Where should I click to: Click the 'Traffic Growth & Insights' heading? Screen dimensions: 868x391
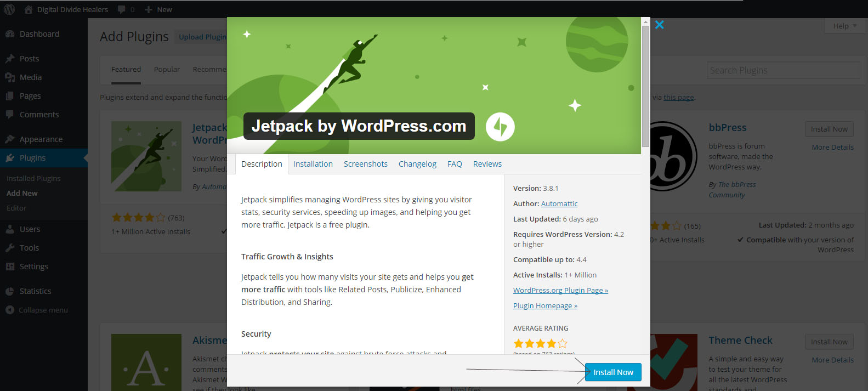coord(287,257)
